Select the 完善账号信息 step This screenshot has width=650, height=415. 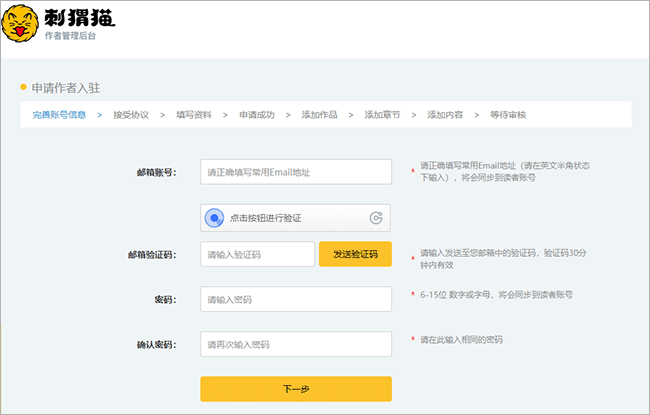pos(59,115)
